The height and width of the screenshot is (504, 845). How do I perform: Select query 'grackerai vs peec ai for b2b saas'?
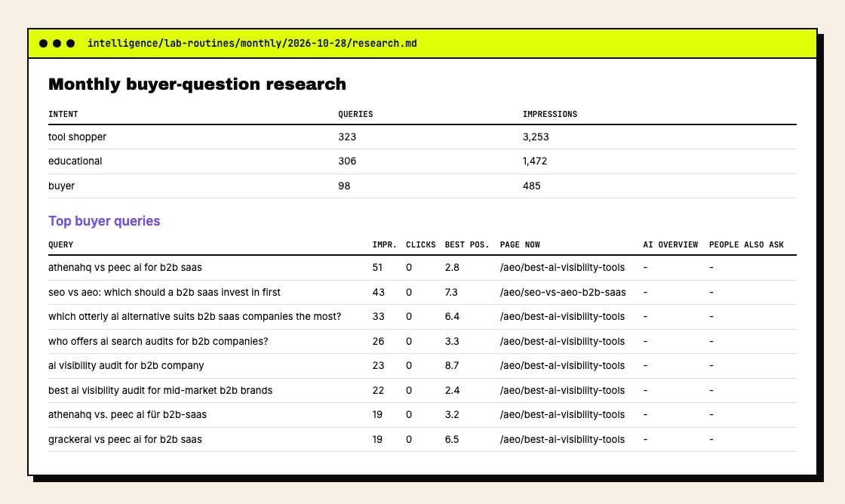tap(125, 439)
